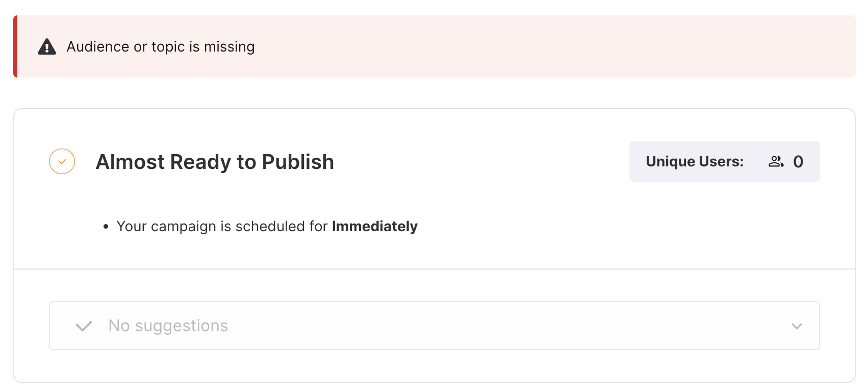Image resolution: width=868 pixels, height=392 pixels.
Task: Click the unique users number zero
Action: 798,162
